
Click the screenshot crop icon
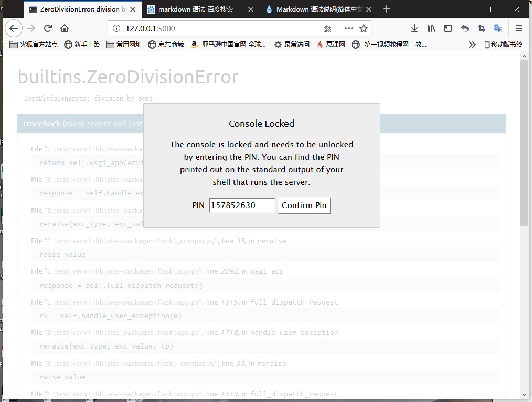482,28
